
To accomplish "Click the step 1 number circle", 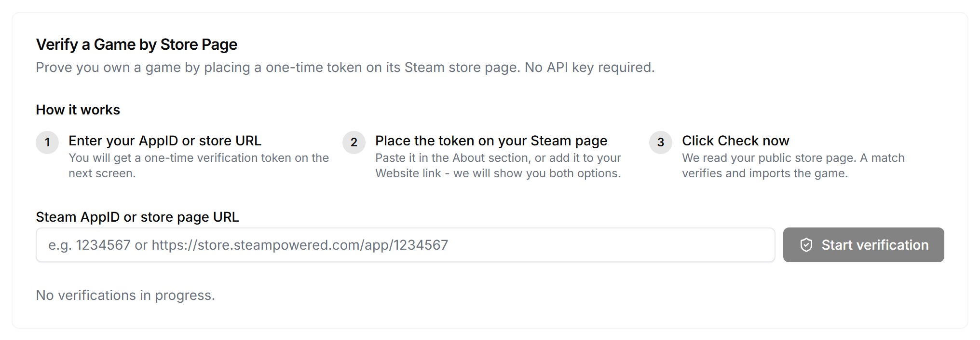I will [47, 142].
